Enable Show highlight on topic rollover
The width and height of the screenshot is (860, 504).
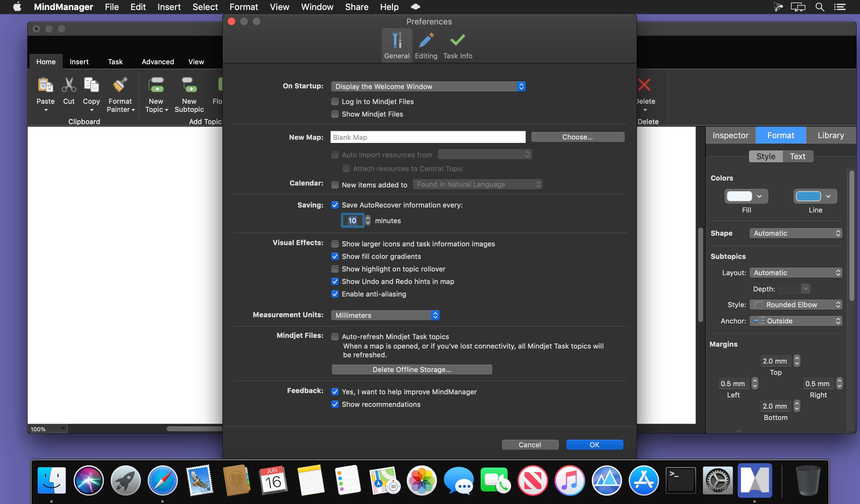(335, 269)
